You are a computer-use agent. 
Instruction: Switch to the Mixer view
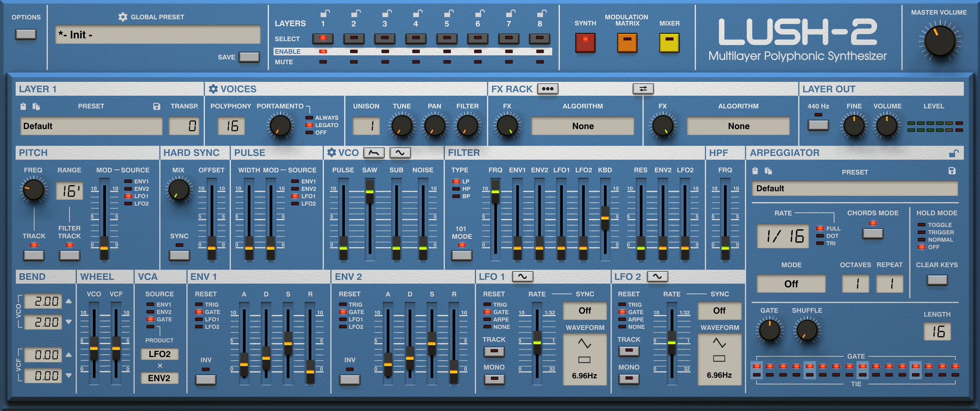(669, 42)
